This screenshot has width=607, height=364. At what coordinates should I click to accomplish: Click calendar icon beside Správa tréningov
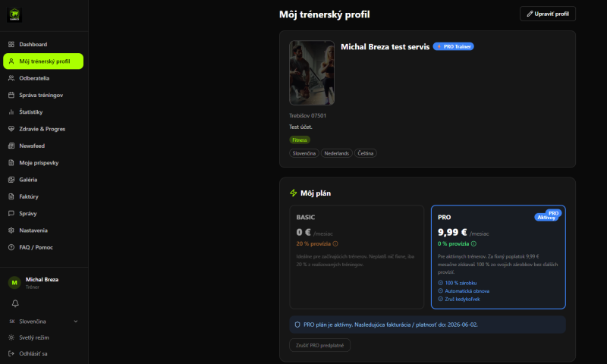pyautogui.click(x=11, y=95)
